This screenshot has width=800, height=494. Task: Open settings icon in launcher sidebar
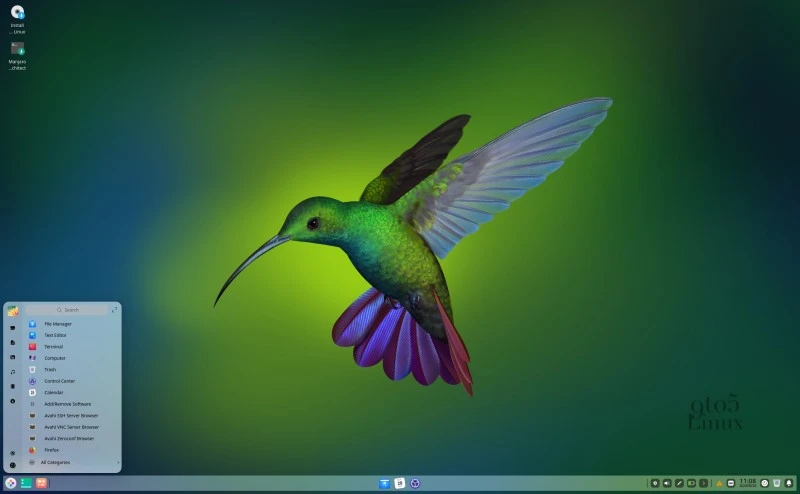pos(13,453)
